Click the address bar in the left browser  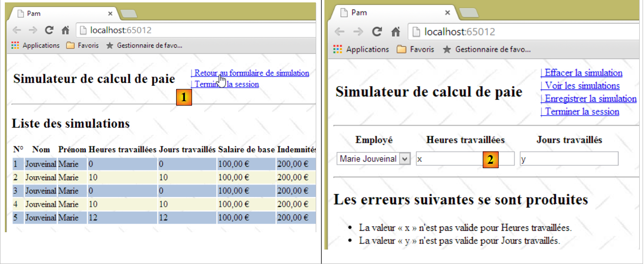pos(193,30)
